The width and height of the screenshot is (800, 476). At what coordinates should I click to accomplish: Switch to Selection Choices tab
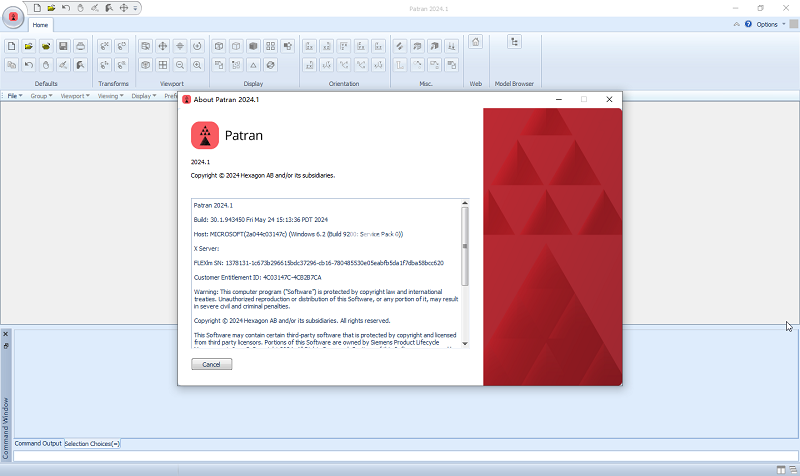[92, 443]
